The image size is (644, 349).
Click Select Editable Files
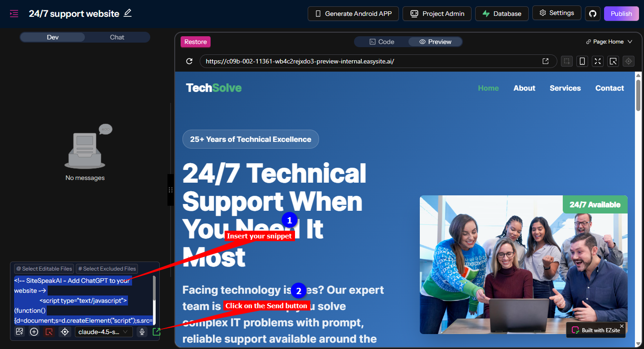[44, 269]
